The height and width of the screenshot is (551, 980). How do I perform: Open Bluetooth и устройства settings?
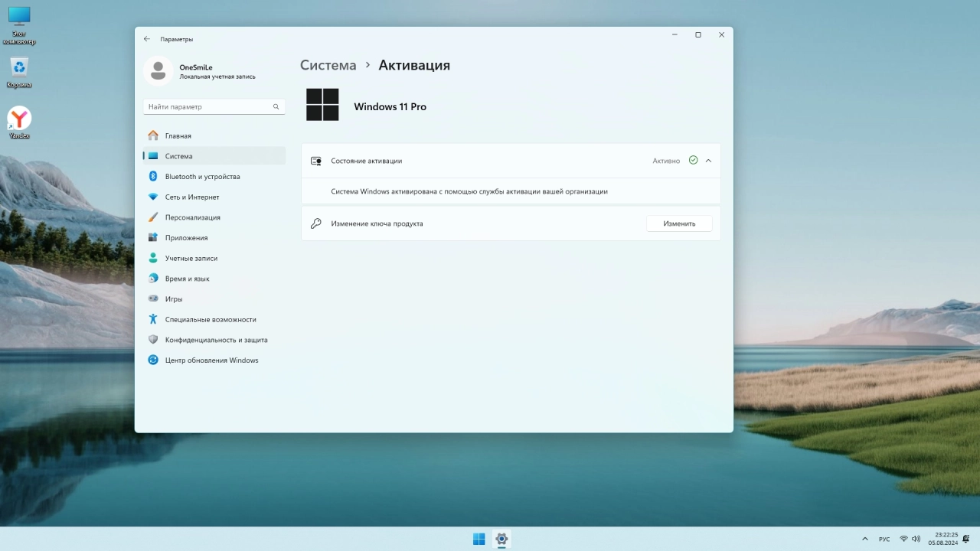214,177
